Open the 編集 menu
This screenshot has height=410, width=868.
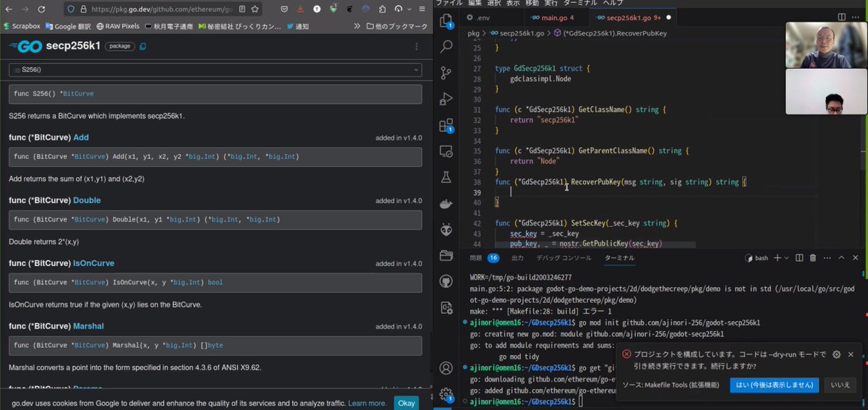475,3
